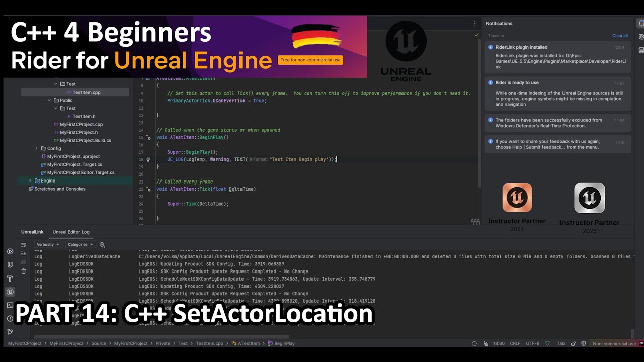Open the Unreal tool window icon with U shield
Image resolution: width=644 pixels, height=362 pixels.
pos(10,265)
